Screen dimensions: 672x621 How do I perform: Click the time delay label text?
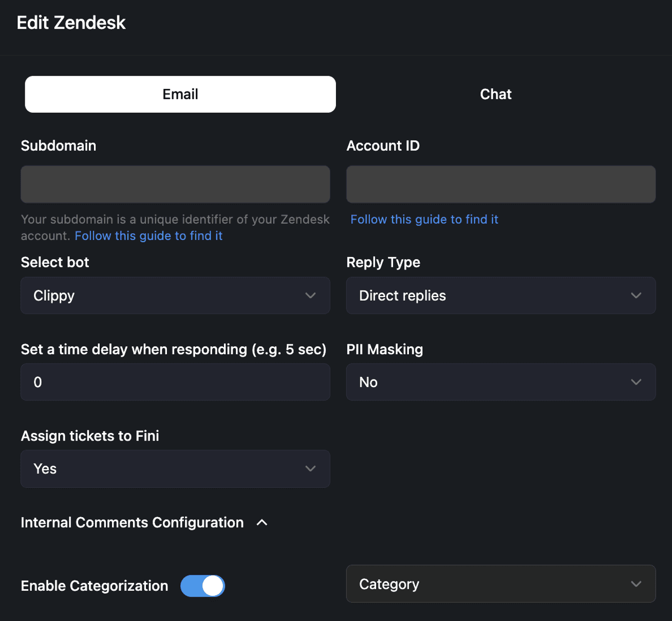(174, 350)
